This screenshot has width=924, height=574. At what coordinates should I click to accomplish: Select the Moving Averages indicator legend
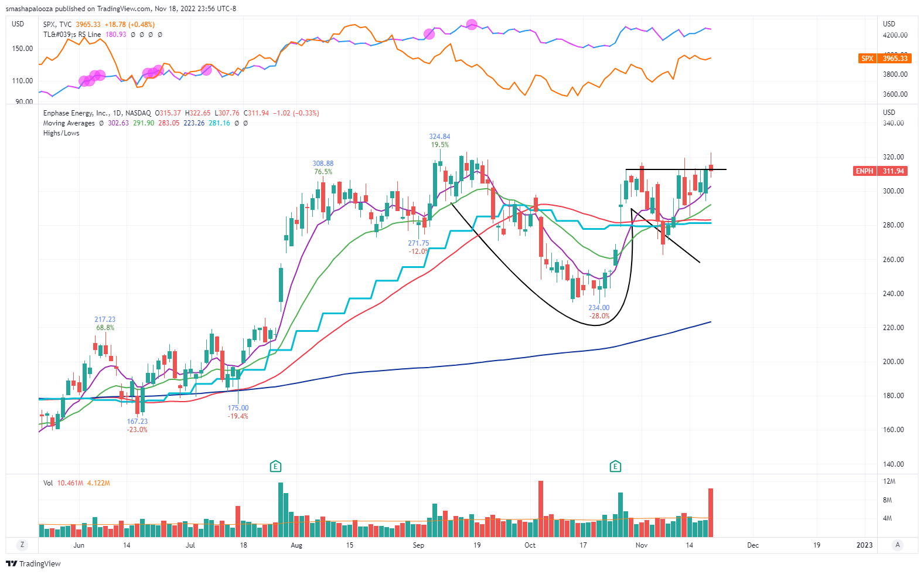click(x=69, y=123)
